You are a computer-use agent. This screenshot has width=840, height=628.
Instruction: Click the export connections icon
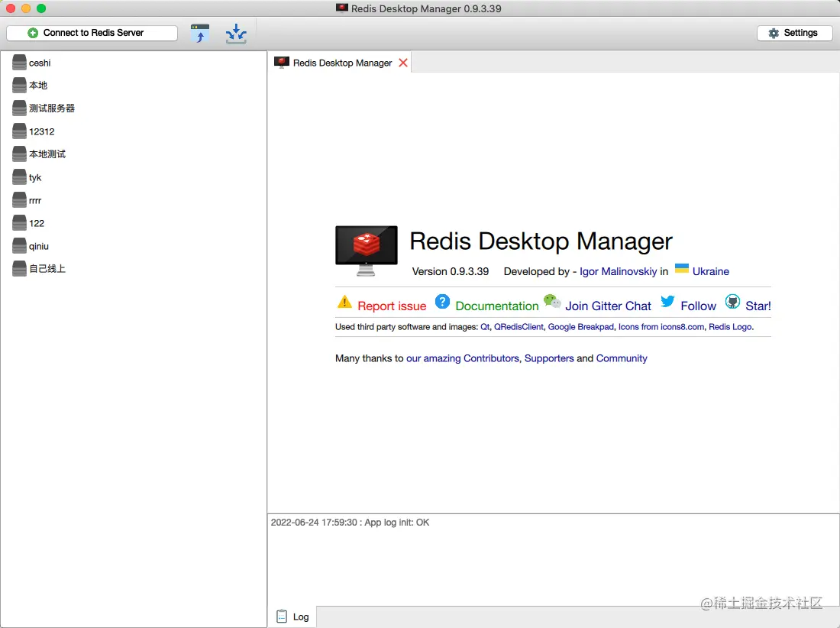pos(236,33)
